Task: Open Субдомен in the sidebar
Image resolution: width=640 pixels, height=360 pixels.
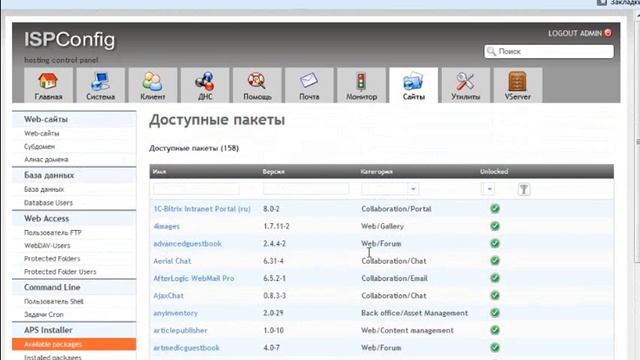Action: 39,147
